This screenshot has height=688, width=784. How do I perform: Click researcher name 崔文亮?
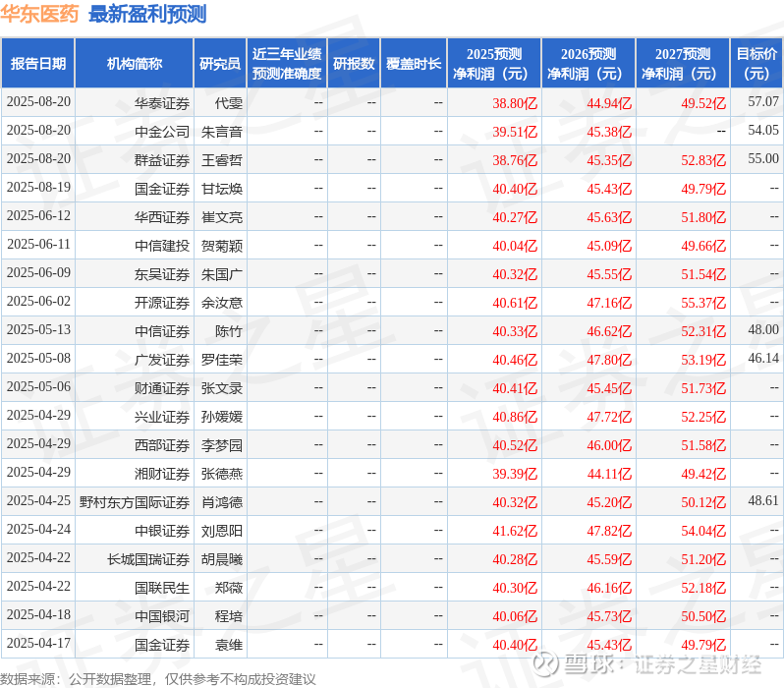[222, 217]
